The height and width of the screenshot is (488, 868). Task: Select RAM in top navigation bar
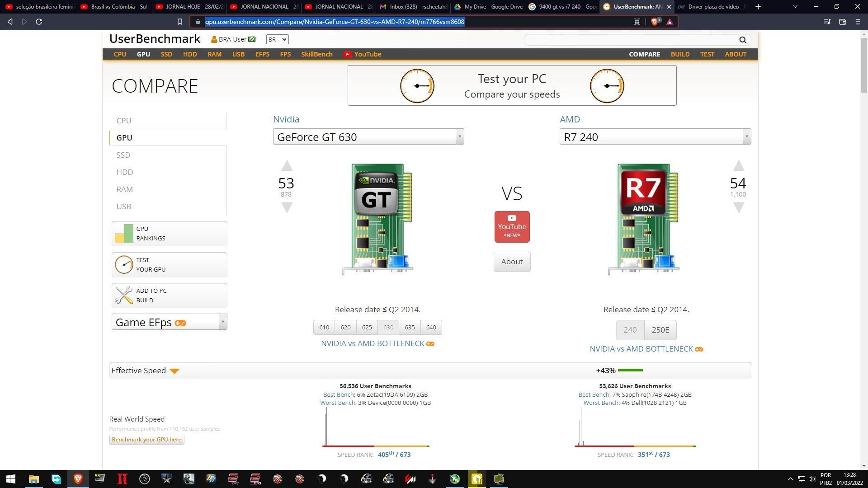[214, 54]
